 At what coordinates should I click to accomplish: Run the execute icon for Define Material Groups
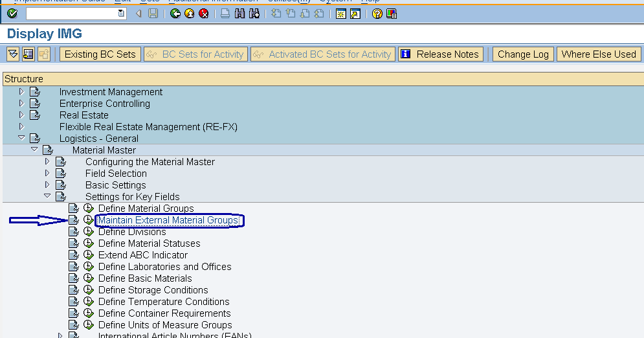point(88,208)
